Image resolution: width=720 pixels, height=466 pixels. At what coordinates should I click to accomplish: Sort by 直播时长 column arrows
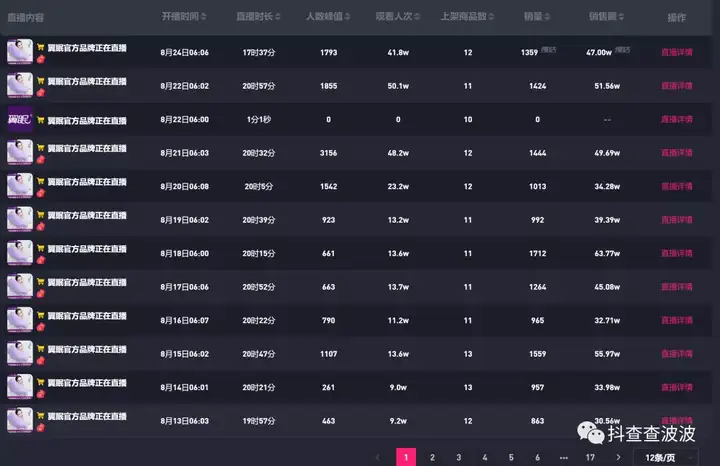tap(277, 17)
